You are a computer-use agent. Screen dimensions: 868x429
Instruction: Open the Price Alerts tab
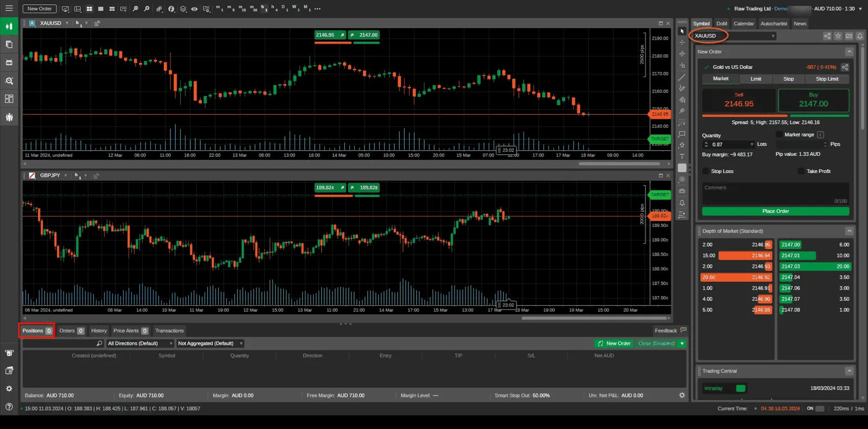[x=131, y=331]
